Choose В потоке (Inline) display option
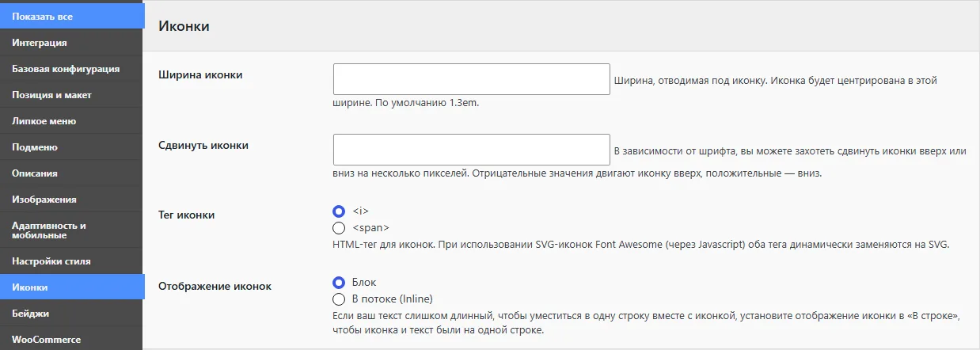980x350 pixels. [339, 299]
